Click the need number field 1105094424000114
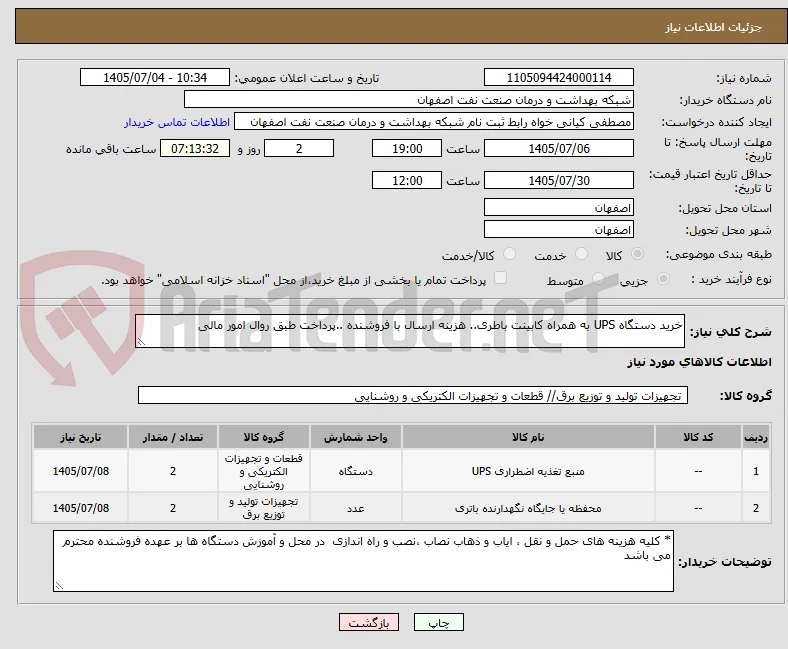 (x=558, y=77)
